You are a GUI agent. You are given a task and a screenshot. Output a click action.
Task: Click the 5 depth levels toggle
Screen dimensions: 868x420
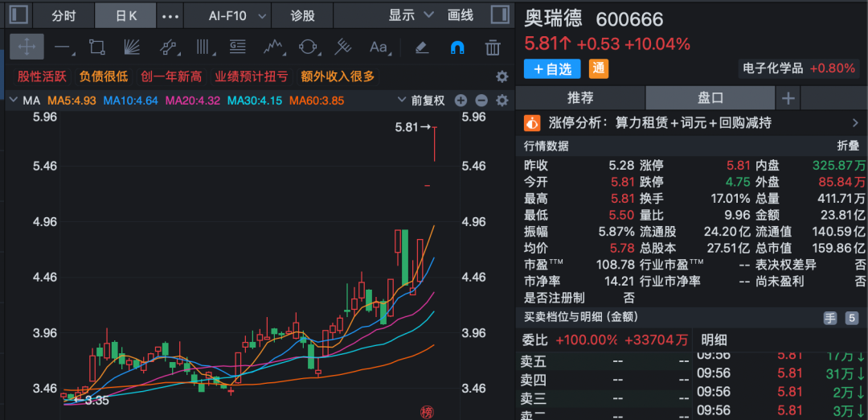pos(851,318)
